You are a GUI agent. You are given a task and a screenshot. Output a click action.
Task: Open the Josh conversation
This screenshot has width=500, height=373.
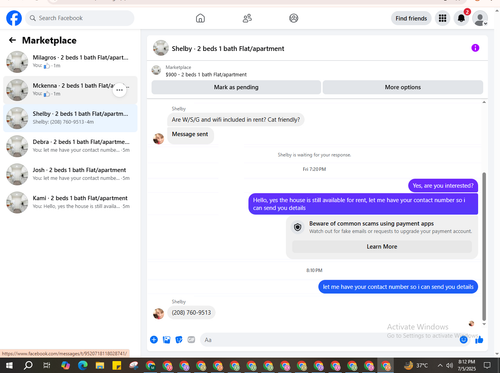(x=70, y=174)
